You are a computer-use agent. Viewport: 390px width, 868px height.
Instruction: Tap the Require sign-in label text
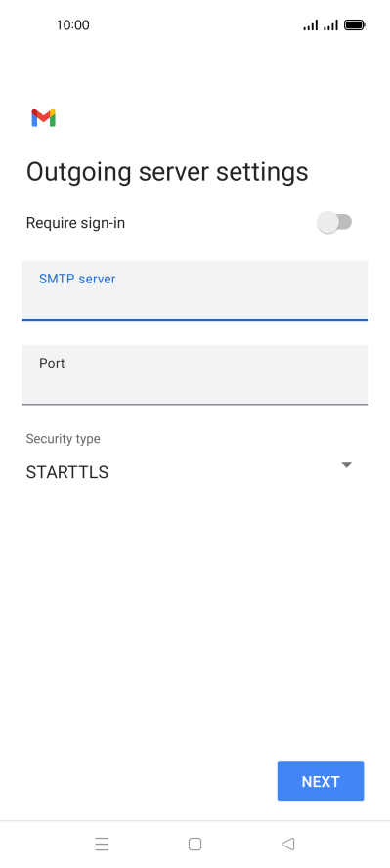(76, 223)
